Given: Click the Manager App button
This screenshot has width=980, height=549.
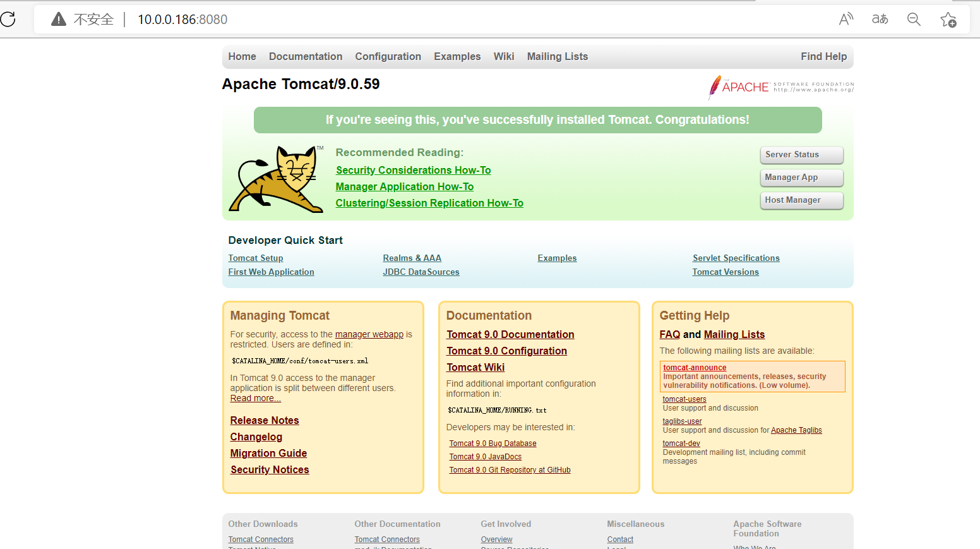Looking at the screenshot, I should click(801, 178).
